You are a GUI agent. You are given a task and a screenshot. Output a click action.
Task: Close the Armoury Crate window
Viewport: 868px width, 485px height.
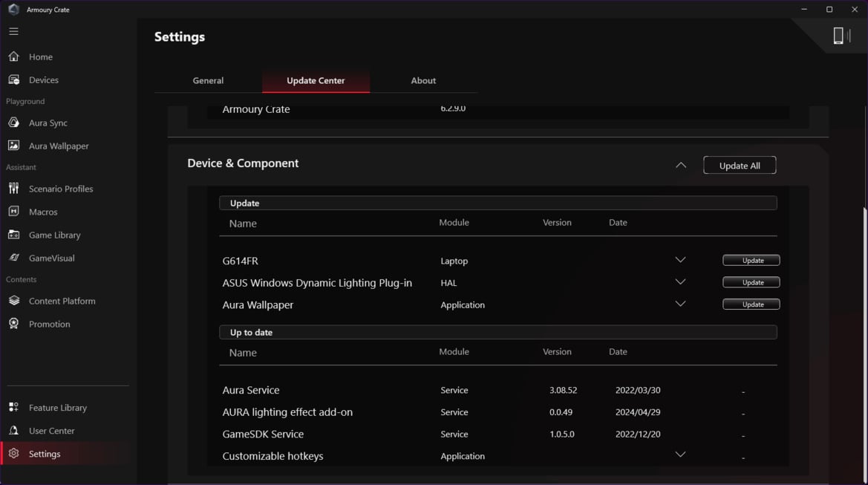855,10
